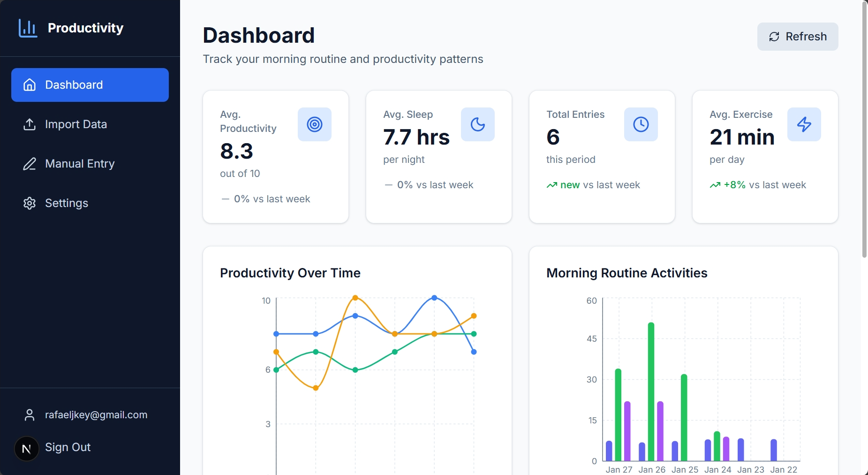Click the moon icon in the Avg. Sleep card
The height and width of the screenshot is (475, 868).
click(x=478, y=124)
